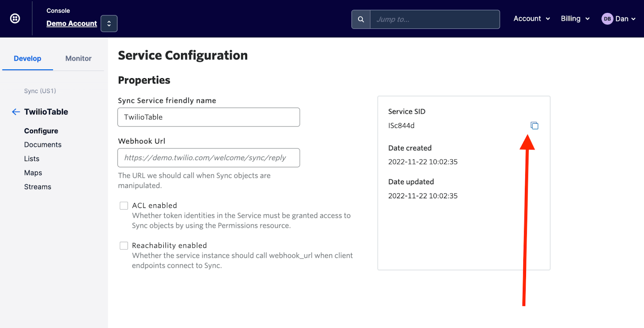
Task: Open the account switcher arrows button
Action: (109, 23)
